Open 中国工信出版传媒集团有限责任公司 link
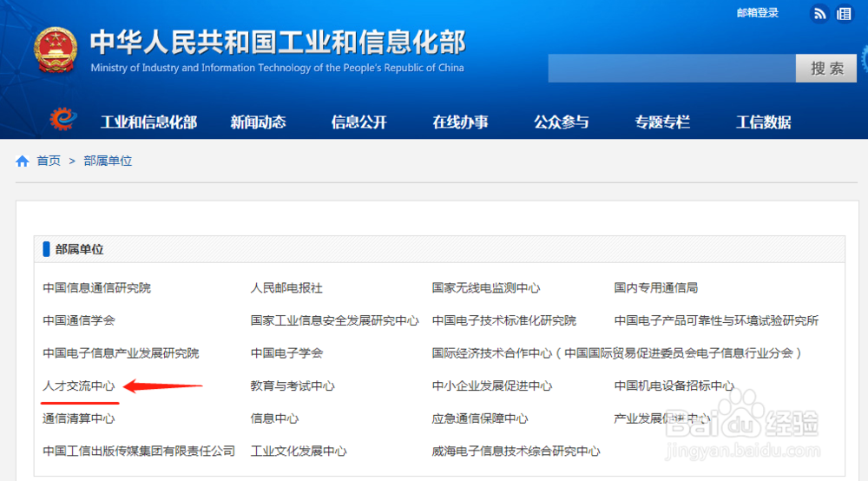Screen dimensions: 868x481 [x=139, y=451]
